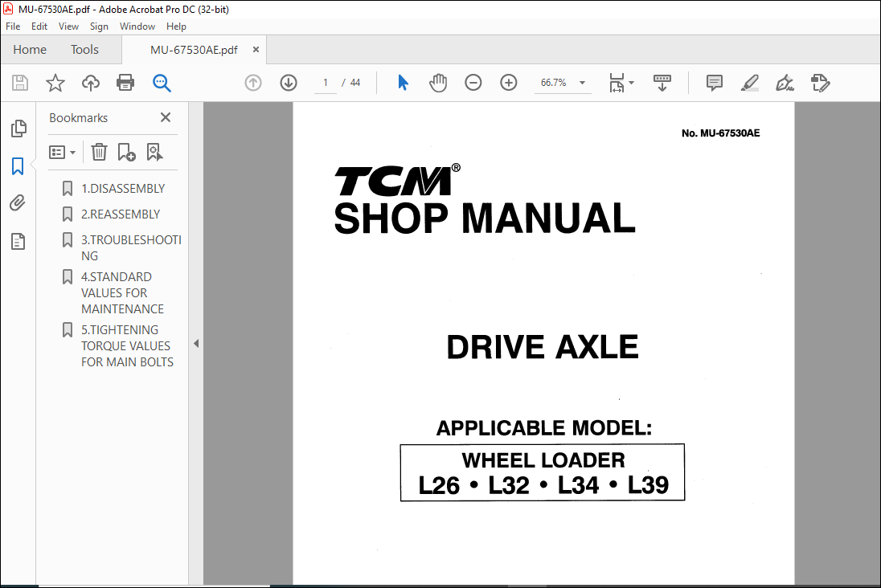
Task: Click the DRIVE AXLE title text
Action: (x=543, y=346)
